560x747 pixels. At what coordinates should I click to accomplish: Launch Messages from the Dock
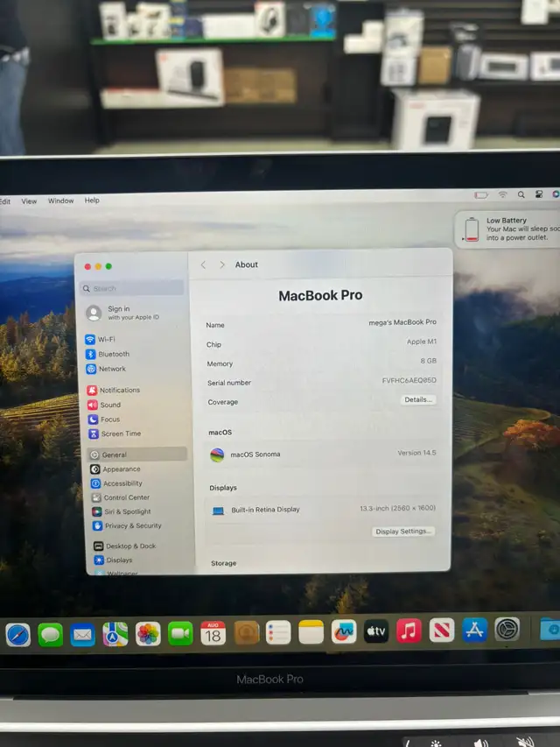pyautogui.click(x=51, y=635)
